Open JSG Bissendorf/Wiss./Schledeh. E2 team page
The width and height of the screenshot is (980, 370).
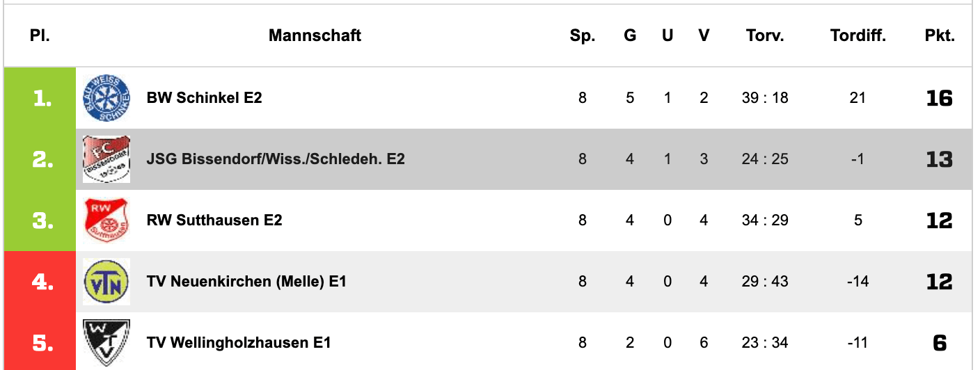[x=276, y=159]
